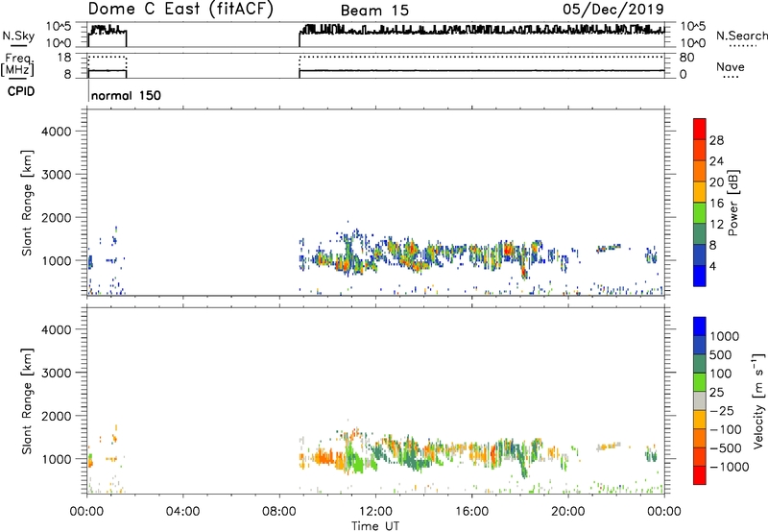Click the velocity echo cluster near 10:00 UT
This screenshot has height=532, width=768.
tap(325, 458)
